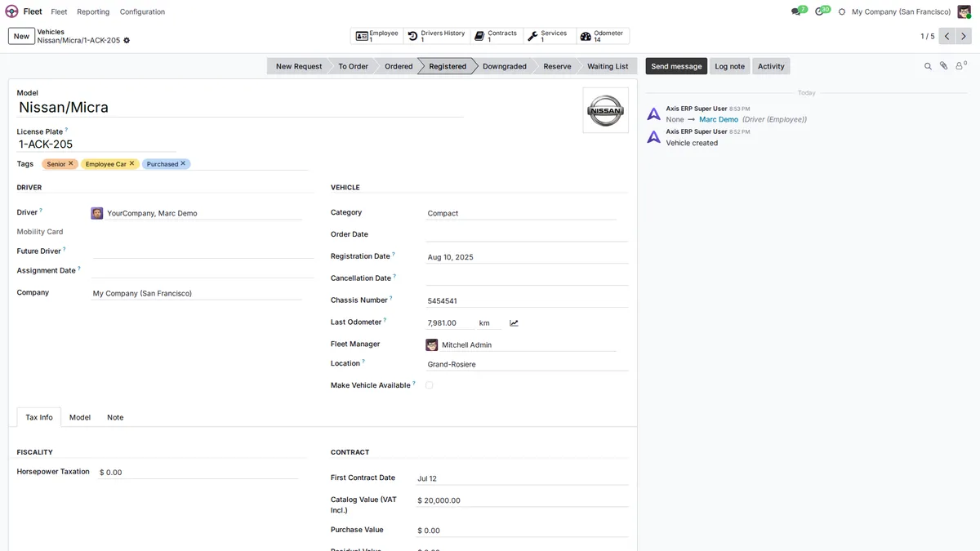
Task: Edit the Location field Grand-Rosiere
Action: pyautogui.click(x=527, y=364)
